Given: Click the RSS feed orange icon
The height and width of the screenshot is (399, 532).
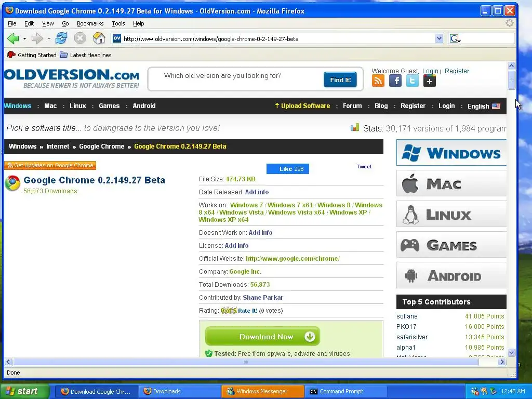Looking at the screenshot, I should tap(378, 81).
